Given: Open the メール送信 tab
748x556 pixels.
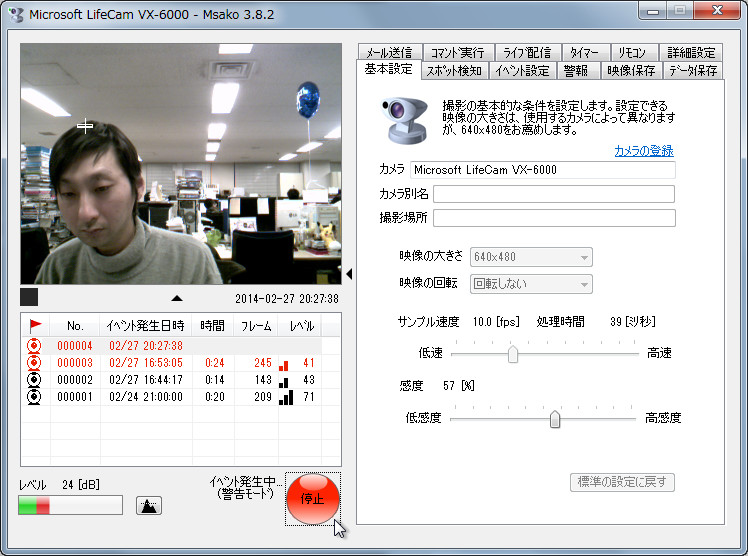Looking at the screenshot, I should tap(389, 52).
